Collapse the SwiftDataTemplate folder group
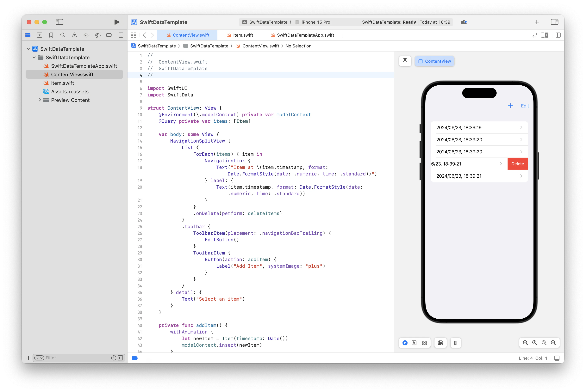This screenshot has height=392, width=586. point(34,58)
